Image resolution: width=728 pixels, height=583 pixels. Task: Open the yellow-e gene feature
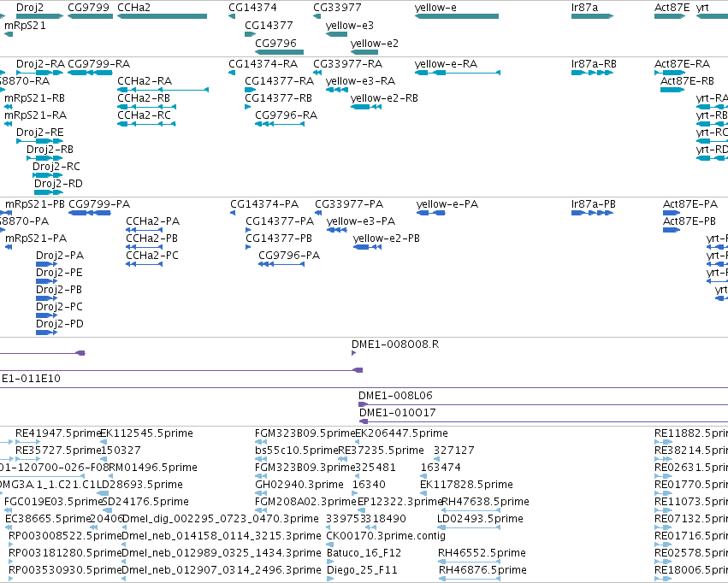coord(457,16)
